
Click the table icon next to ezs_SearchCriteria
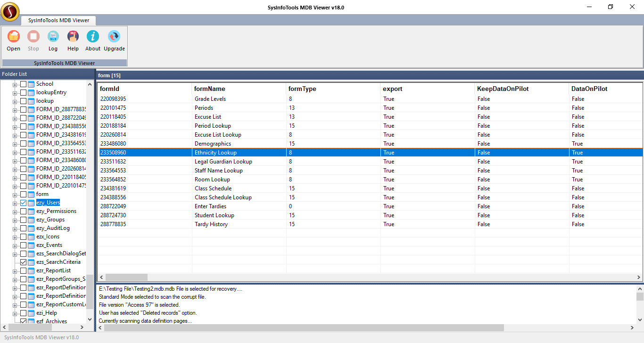pyautogui.click(x=31, y=262)
